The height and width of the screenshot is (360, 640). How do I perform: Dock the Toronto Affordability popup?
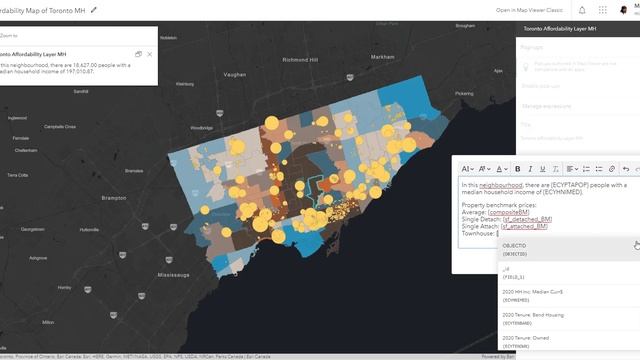click(138, 54)
